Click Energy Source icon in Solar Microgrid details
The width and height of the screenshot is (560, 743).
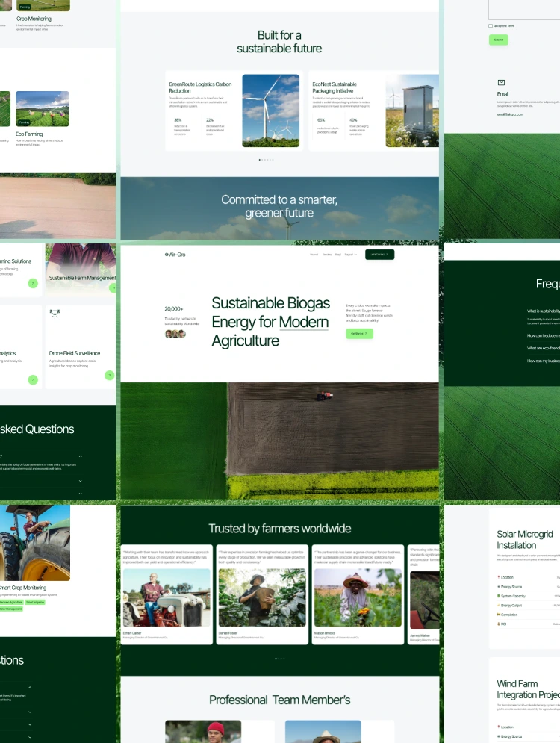499,587
